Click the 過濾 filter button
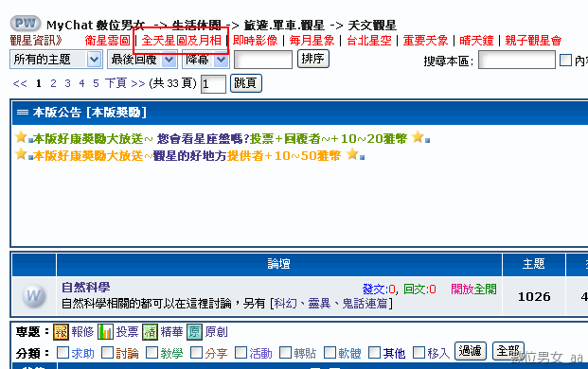Image resolution: width=588 pixels, height=369 pixels. (x=471, y=351)
